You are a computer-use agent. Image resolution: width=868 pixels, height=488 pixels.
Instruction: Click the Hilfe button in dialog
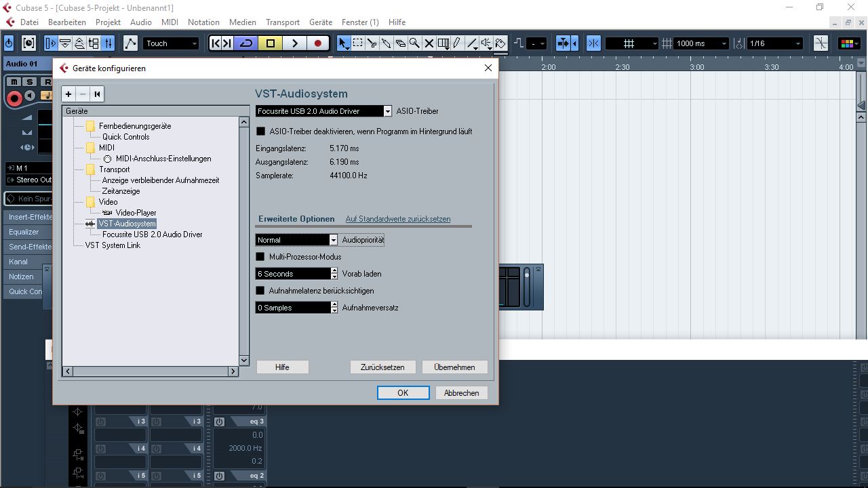pyautogui.click(x=282, y=367)
